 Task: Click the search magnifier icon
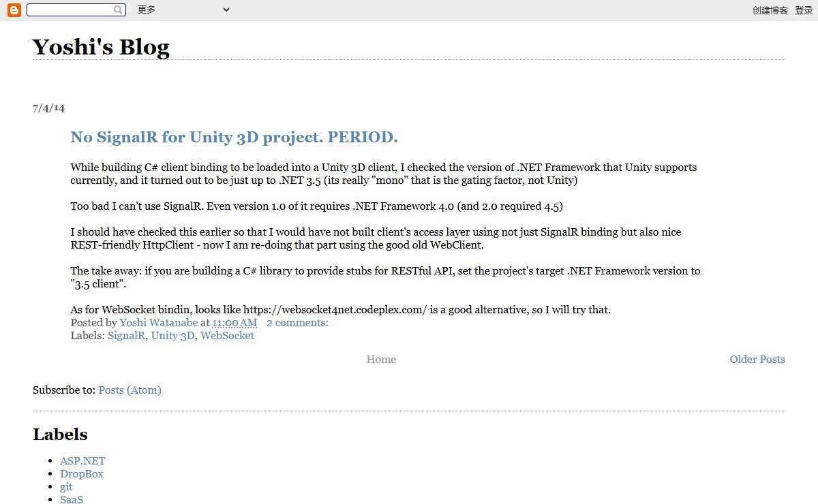pyautogui.click(x=119, y=10)
